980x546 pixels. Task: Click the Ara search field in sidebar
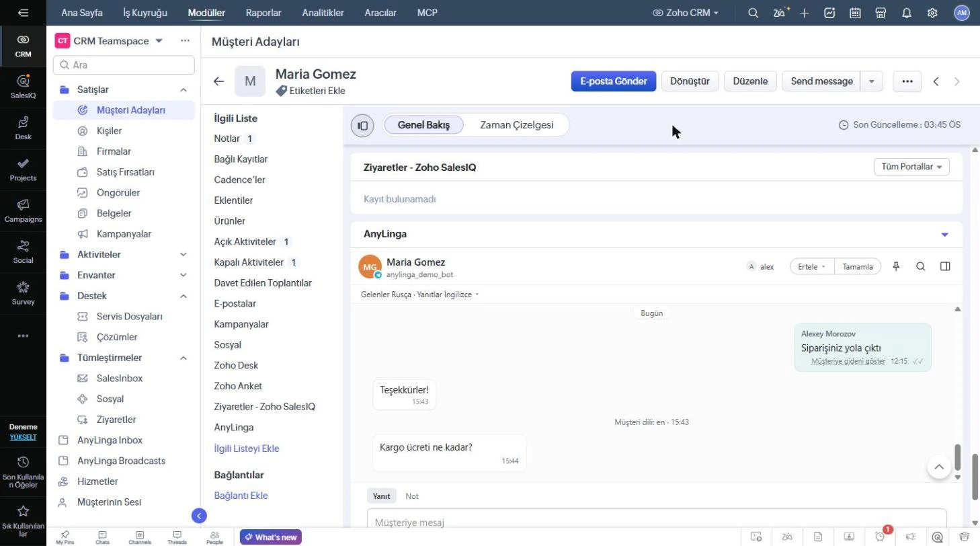[124, 65]
